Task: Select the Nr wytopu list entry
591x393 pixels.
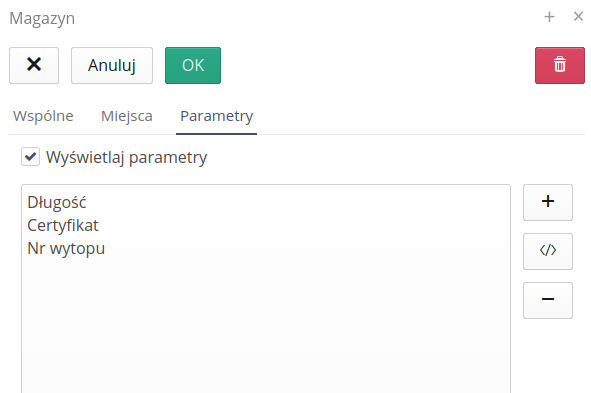Action: [66, 248]
